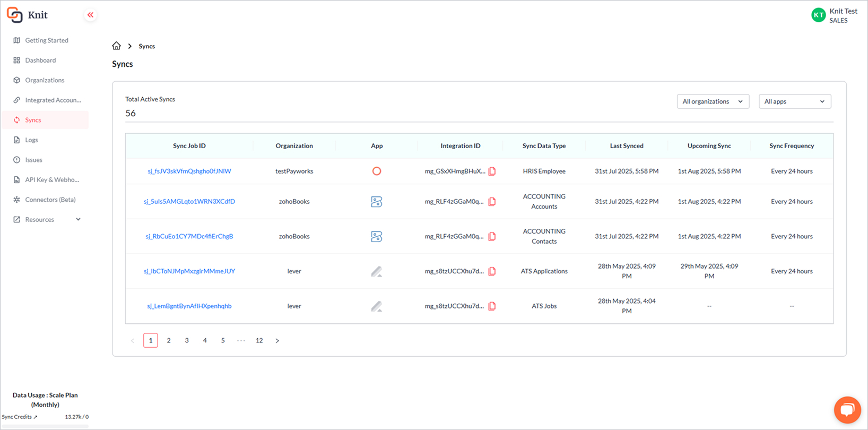
Task: Click Last Synced column header
Action: click(627, 145)
